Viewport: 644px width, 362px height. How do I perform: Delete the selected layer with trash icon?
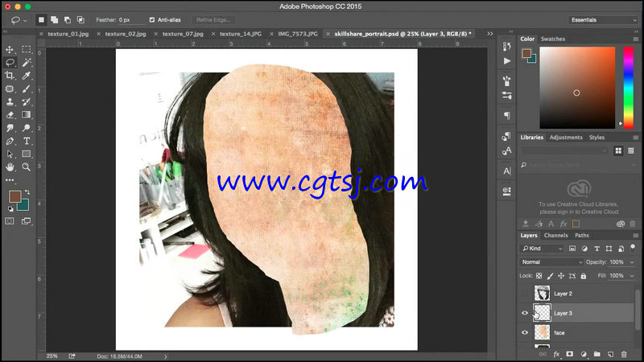point(624,354)
